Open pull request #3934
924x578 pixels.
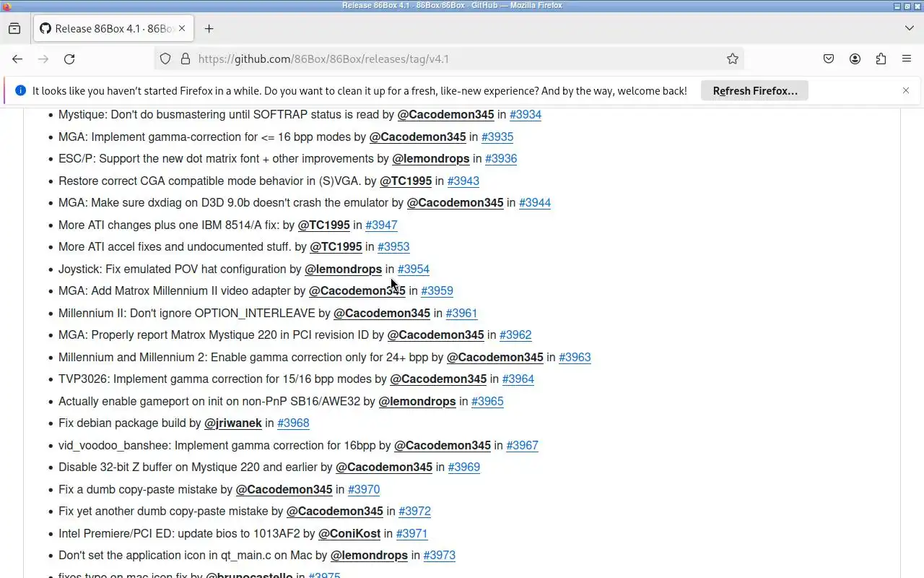(526, 115)
